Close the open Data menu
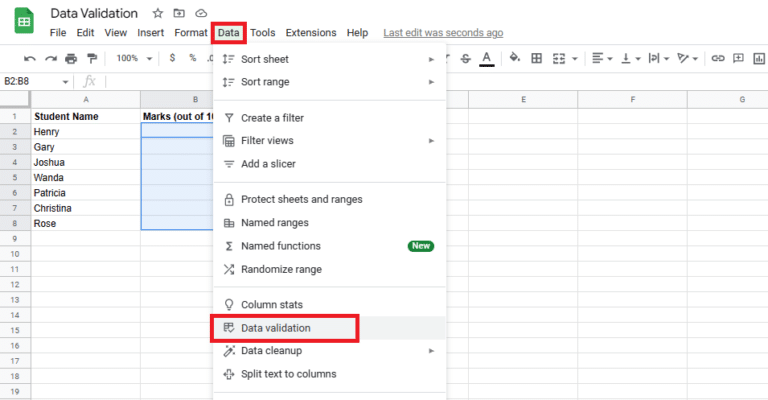This screenshot has height=400, width=768. 229,33
